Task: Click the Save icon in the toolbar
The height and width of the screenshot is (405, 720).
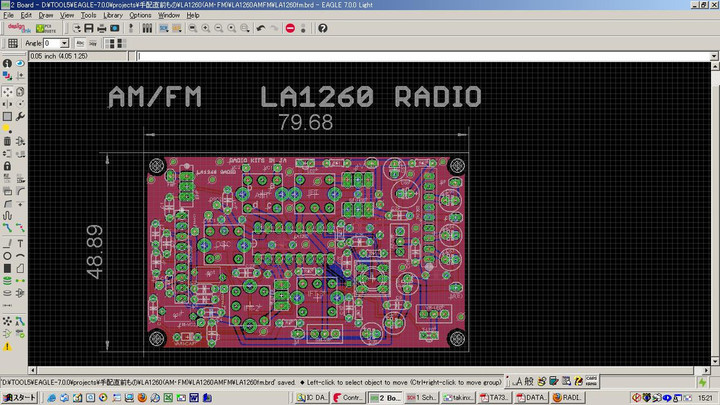Action: pos(89,28)
